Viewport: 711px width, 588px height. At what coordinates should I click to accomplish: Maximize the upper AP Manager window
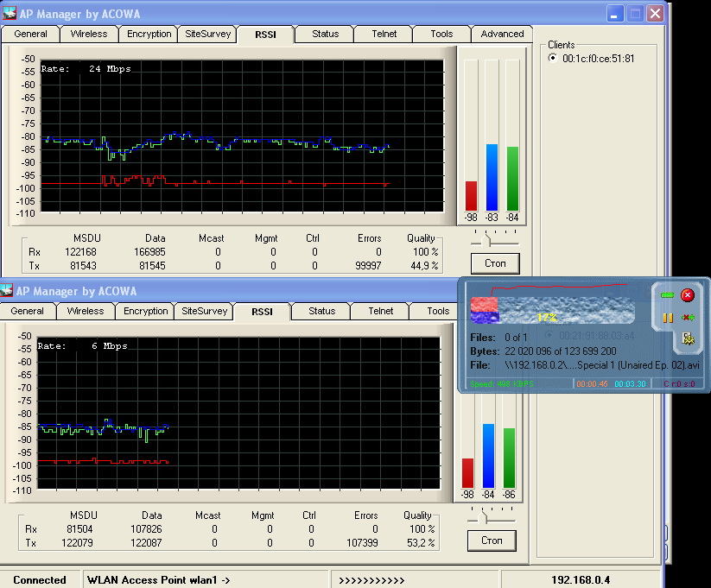pyautogui.click(x=635, y=14)
